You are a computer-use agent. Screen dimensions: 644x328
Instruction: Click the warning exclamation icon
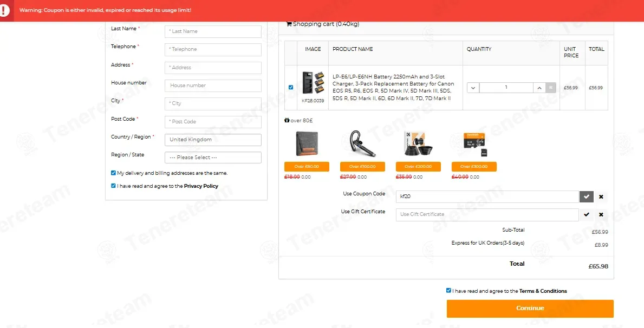coord(4,10)
